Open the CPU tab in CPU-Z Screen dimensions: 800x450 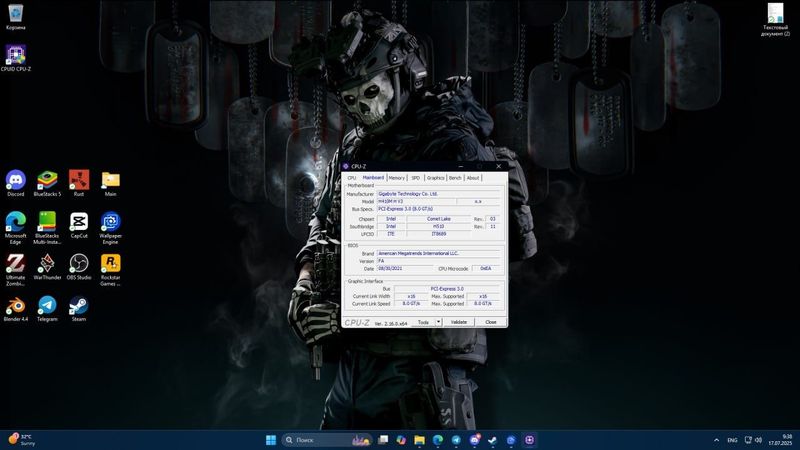tap(352, 178)
